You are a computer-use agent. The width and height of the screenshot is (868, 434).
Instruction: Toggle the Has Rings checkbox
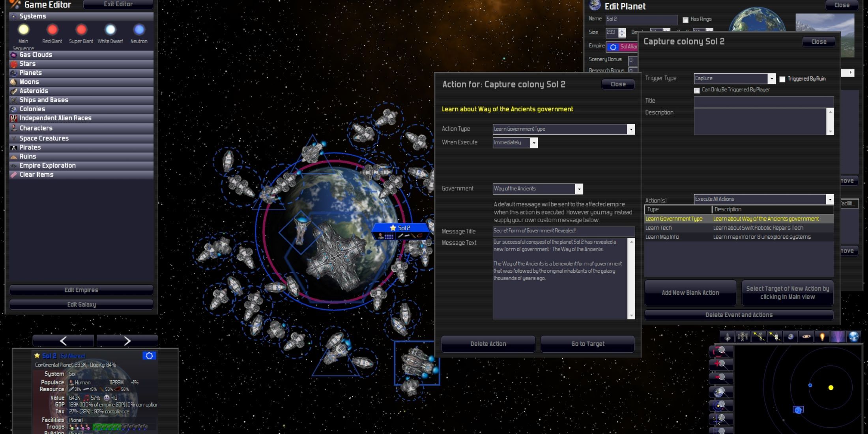point(685,20)
